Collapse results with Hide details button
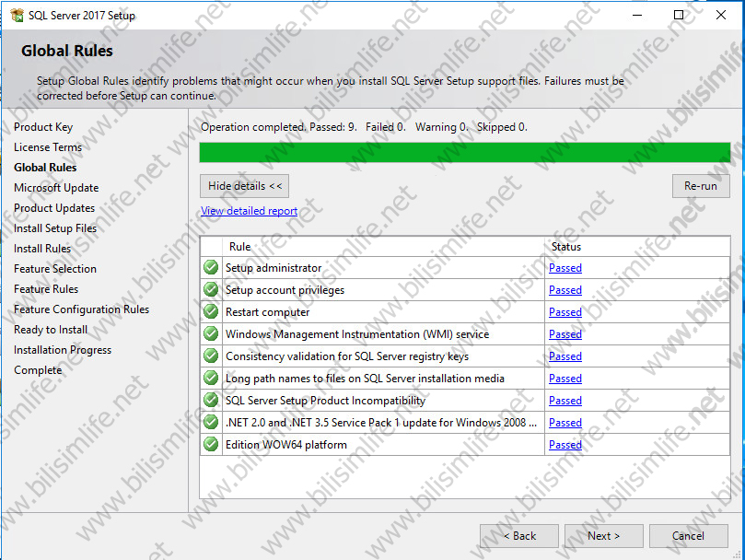Viewport: 745px width, 560px height. point(244,186)
